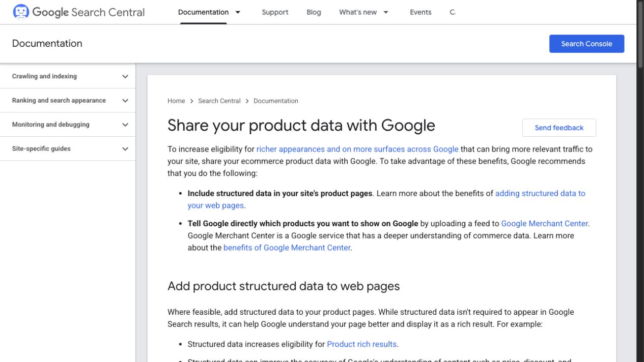Image resolution: width=644 pixels, height=362 pixels.
Task: Follow the Product rich results link
Action: [361, 344]
